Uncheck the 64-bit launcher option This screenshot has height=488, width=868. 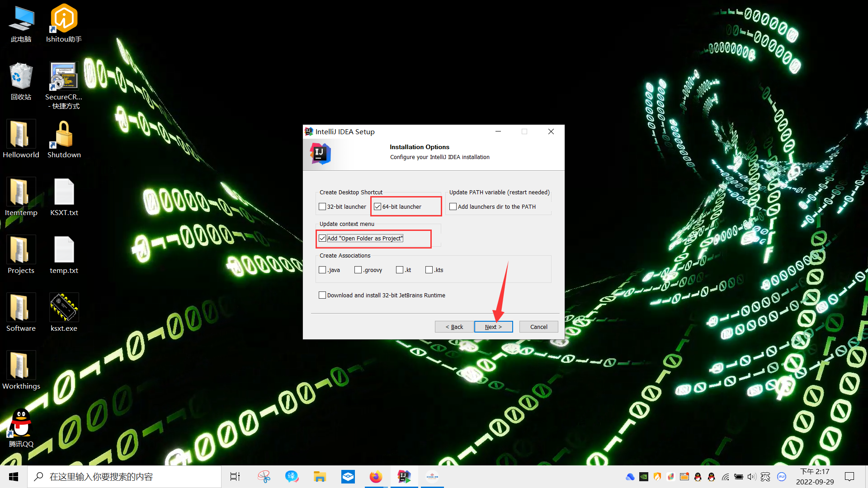tap(378, 207)
